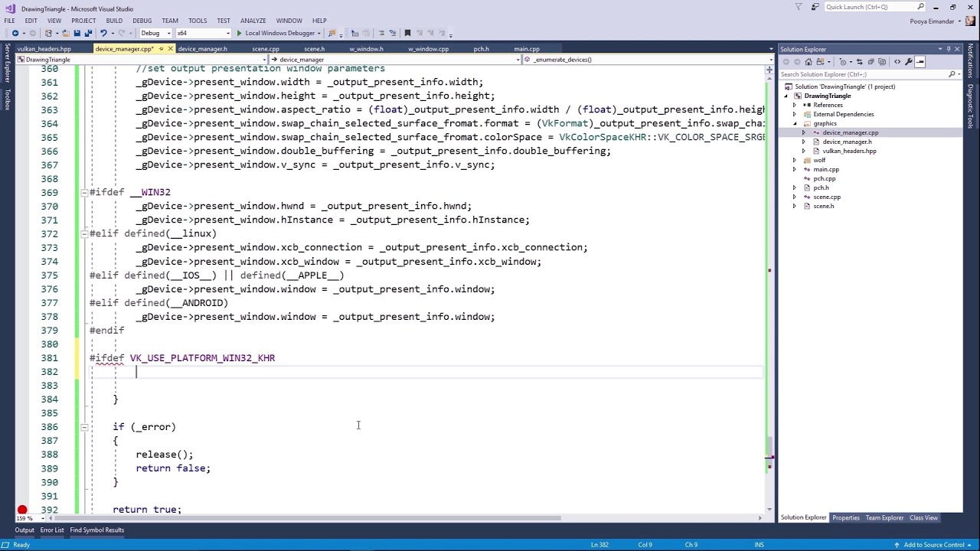Click Sync with Active Document icon

[860, 62]
